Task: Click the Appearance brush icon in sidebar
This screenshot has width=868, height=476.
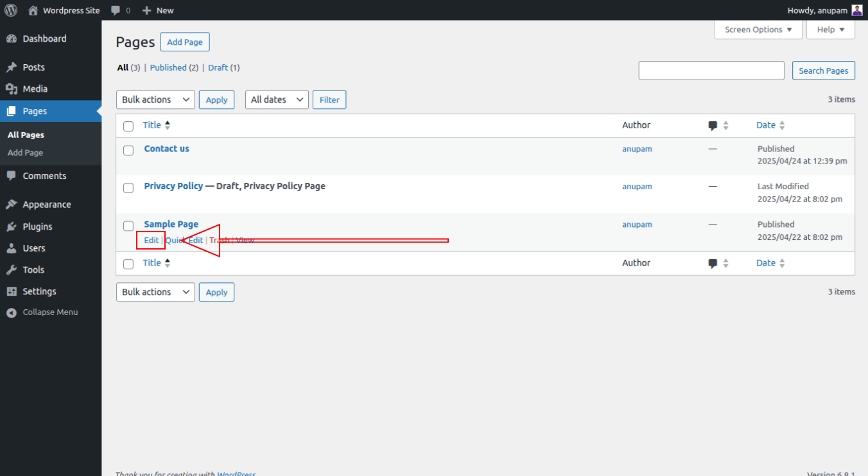Action: pos(11,205)
